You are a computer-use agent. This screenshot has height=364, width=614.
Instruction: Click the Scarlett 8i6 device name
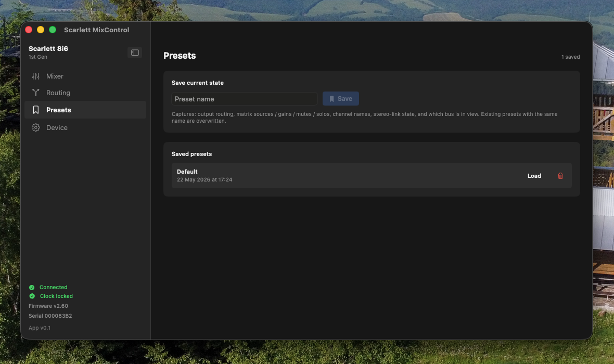[x=48, y=48]
